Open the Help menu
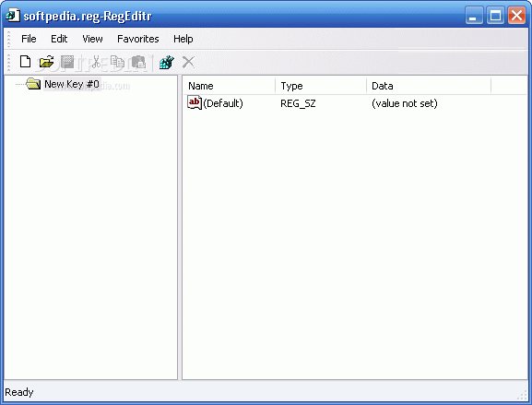Viewport: 532px width, 405px height. pyautogui.click(x=183, y=40)
